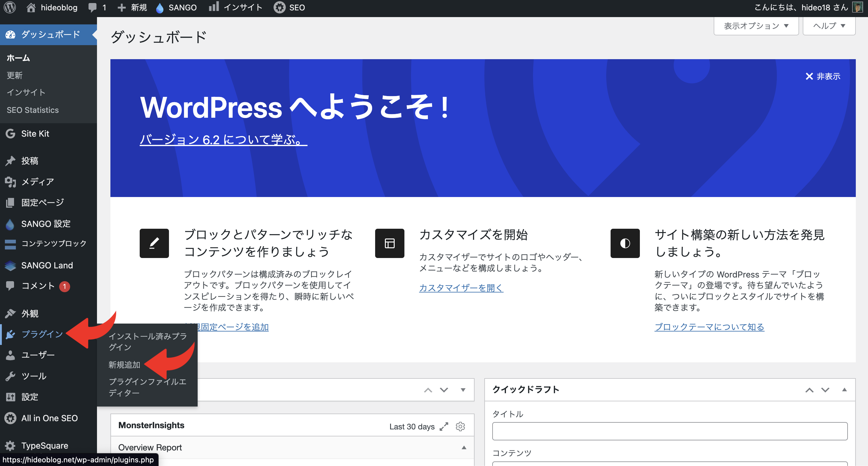This screenshot has height=466, width=868.
Task: Click the タイトル input field
Action: (669, 431)
